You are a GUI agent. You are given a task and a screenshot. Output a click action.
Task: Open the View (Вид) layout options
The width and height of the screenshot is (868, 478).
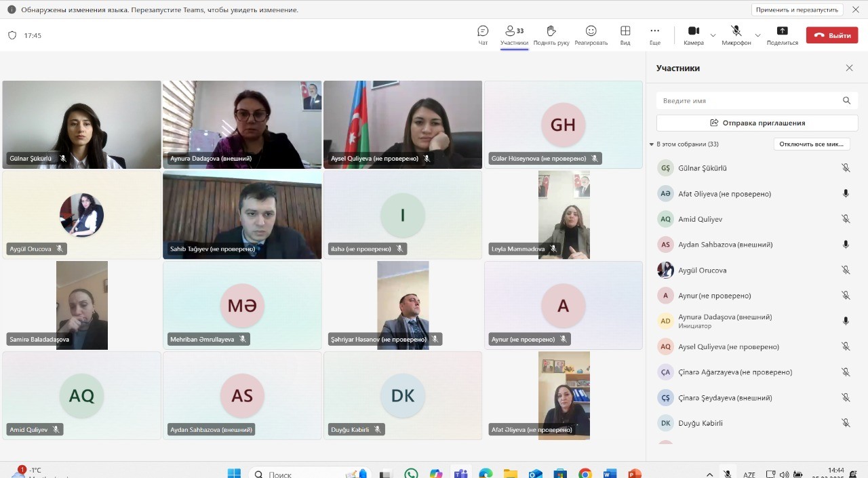[x=625, y=35]
